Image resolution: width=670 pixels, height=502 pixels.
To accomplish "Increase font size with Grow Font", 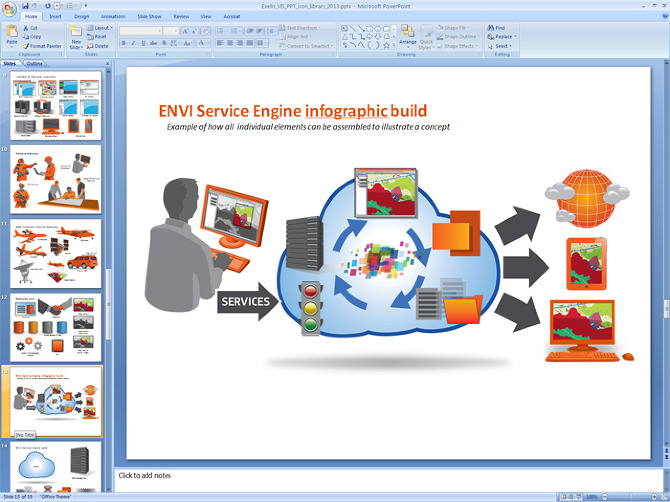I will 185,31.
